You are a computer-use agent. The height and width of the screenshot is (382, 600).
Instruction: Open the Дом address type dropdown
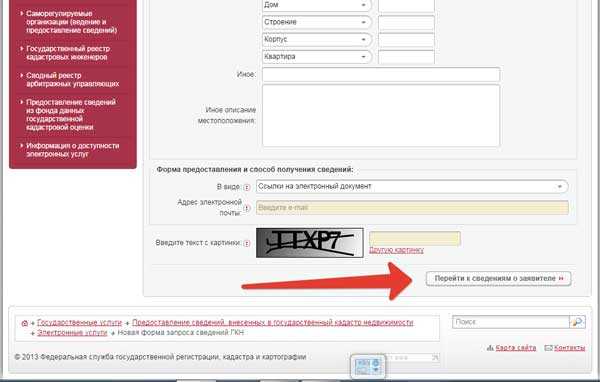[316, 5]
